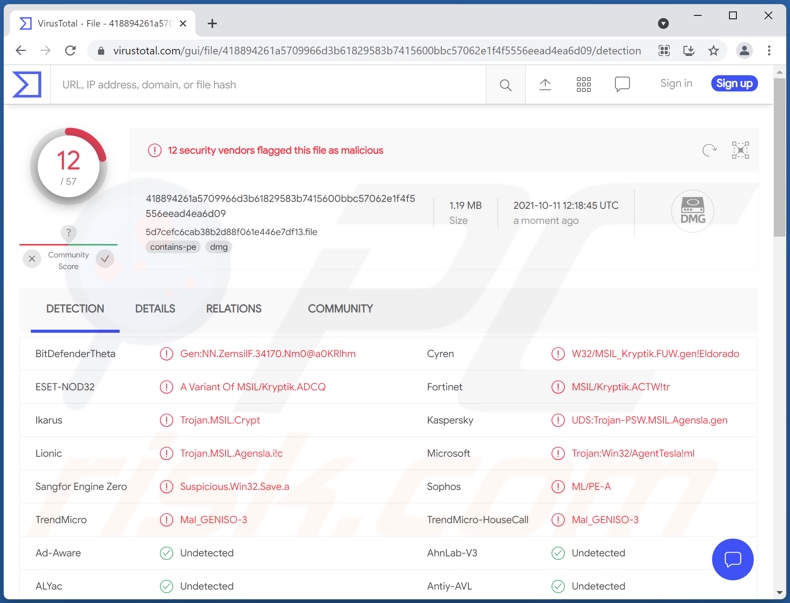Click Suspicious.Win32.Save.a result

coord(235,487)
